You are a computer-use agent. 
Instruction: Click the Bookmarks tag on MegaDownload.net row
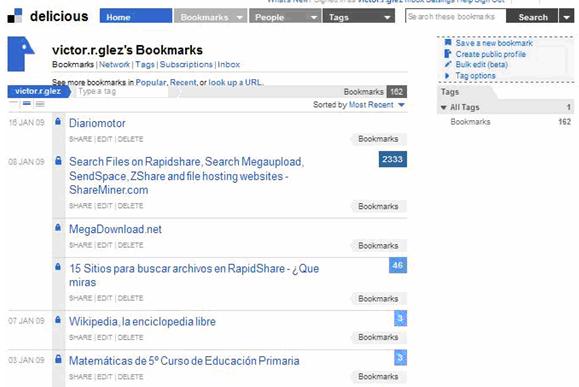378,246
